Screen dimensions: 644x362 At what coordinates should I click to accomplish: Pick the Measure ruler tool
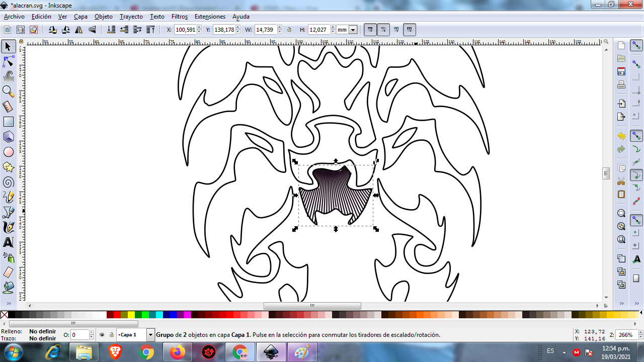tap(8, 107)
